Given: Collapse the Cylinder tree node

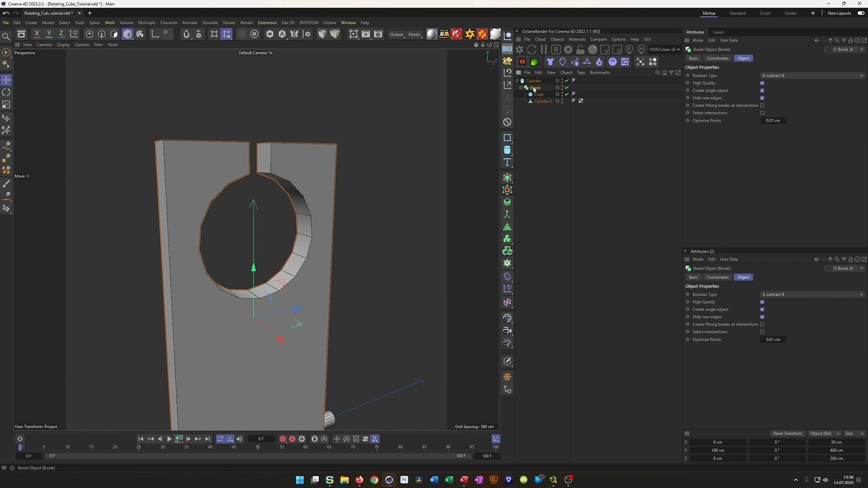Looking at the screenshot, I should [517, 81].
